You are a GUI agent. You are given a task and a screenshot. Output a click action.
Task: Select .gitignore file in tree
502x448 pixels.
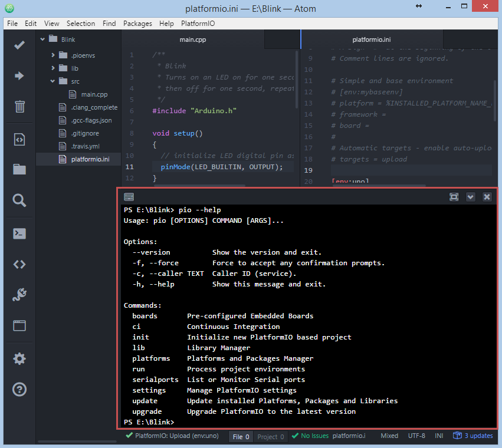tap(85, 133)
